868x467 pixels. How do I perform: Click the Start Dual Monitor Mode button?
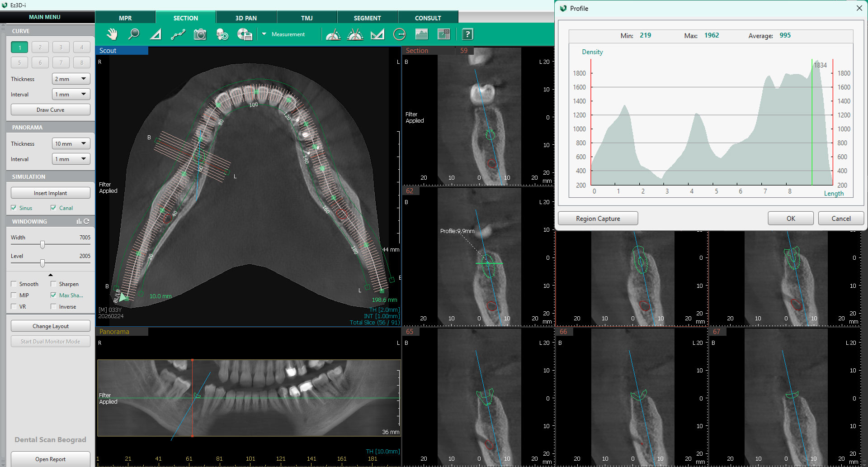(x=51, y=341)
